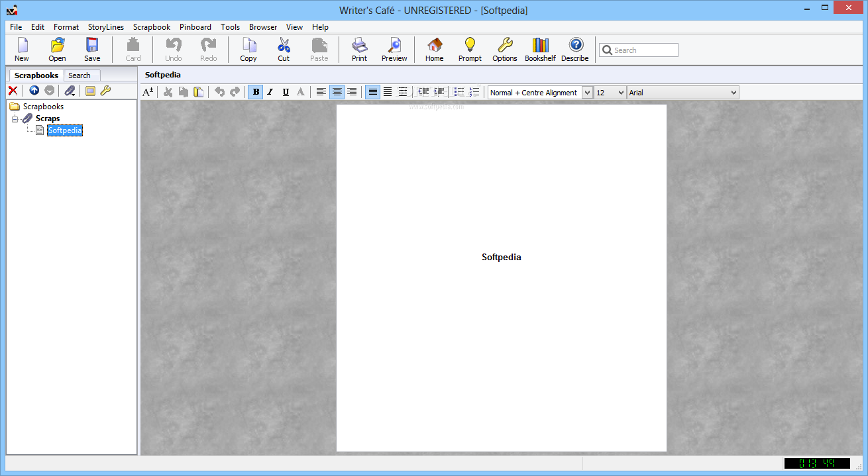
Task: Click the font size A± icon
Action: 148,92
